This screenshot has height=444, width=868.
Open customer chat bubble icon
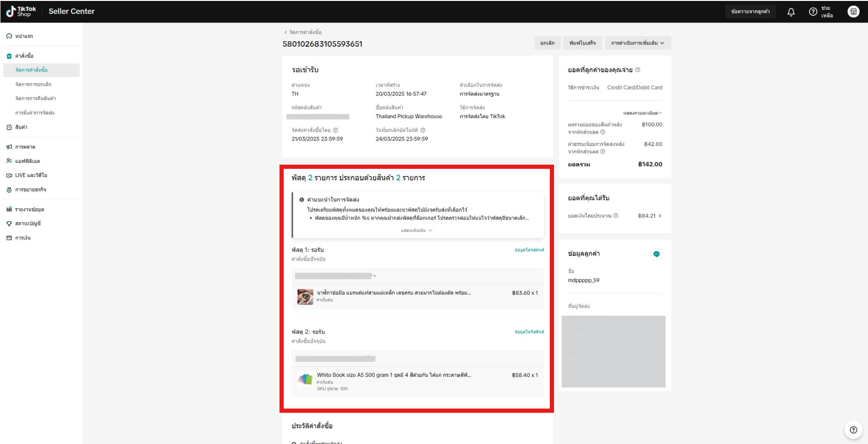pyautogui.click(x=656, y=254)
